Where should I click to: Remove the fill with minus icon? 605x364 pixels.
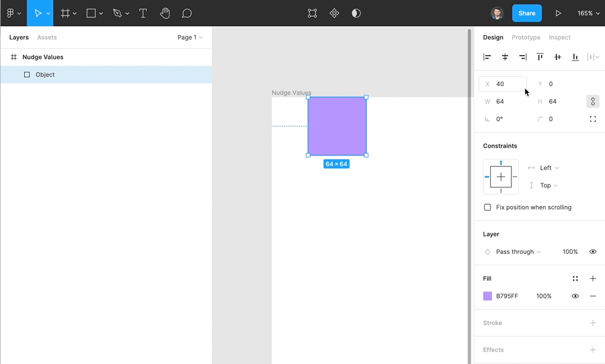pyautogui.click(x=593, y=296)
